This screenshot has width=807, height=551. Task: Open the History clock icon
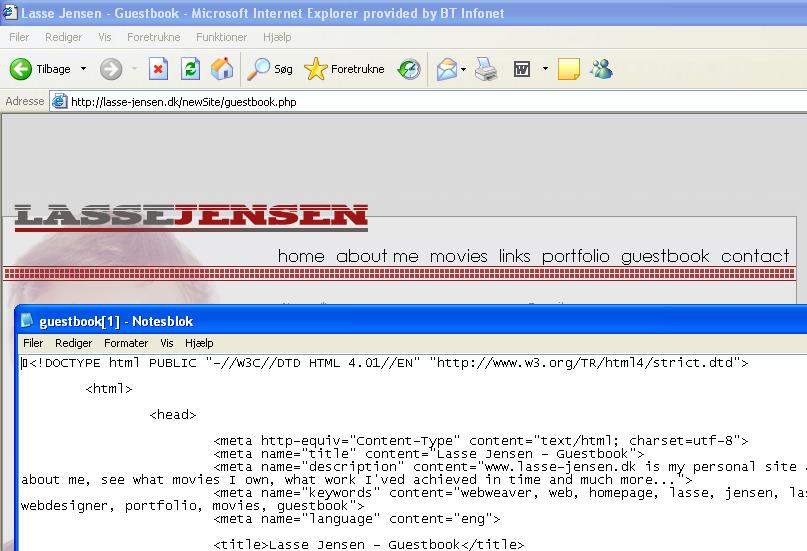pos(409,69)
